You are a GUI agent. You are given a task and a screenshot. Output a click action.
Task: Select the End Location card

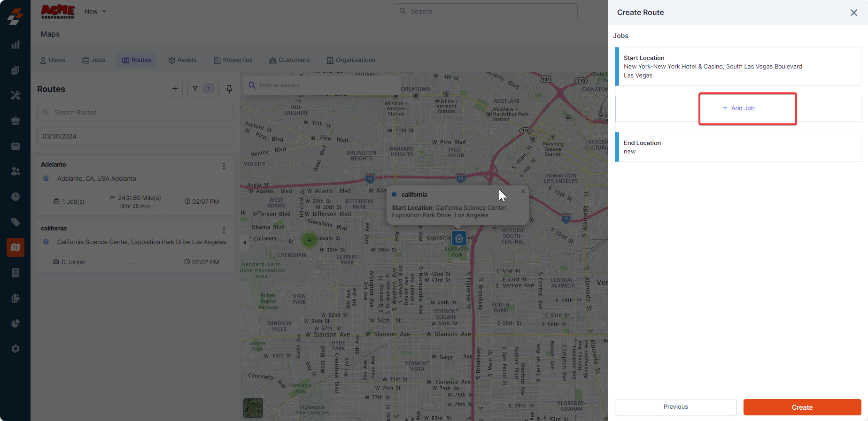click(x=738, y=147)
